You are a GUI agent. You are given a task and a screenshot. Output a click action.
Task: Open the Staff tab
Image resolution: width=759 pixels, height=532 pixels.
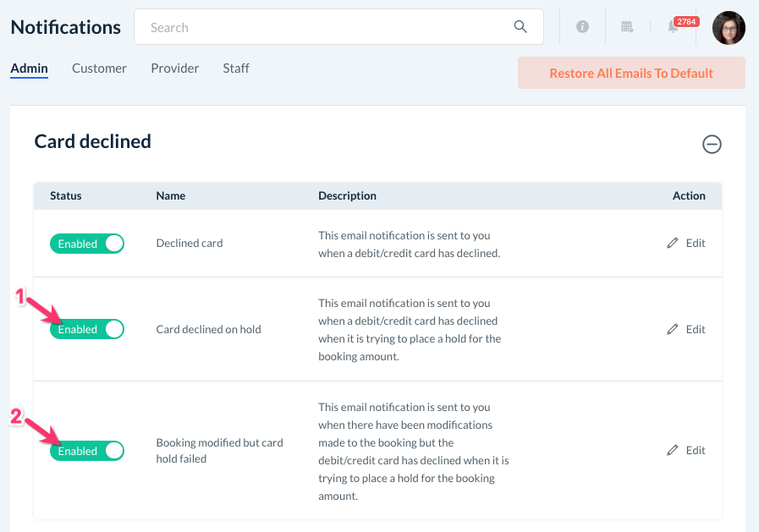click(236, 69)
